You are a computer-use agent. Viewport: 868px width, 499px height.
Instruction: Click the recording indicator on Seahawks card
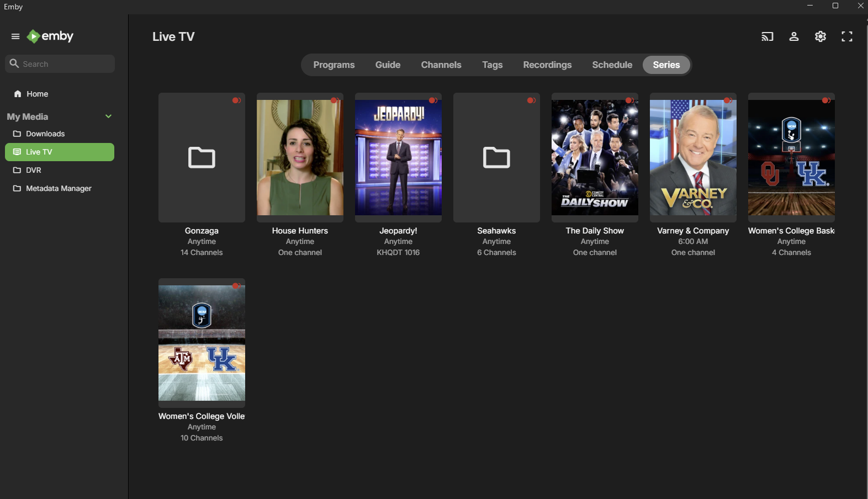click(531, 100)
